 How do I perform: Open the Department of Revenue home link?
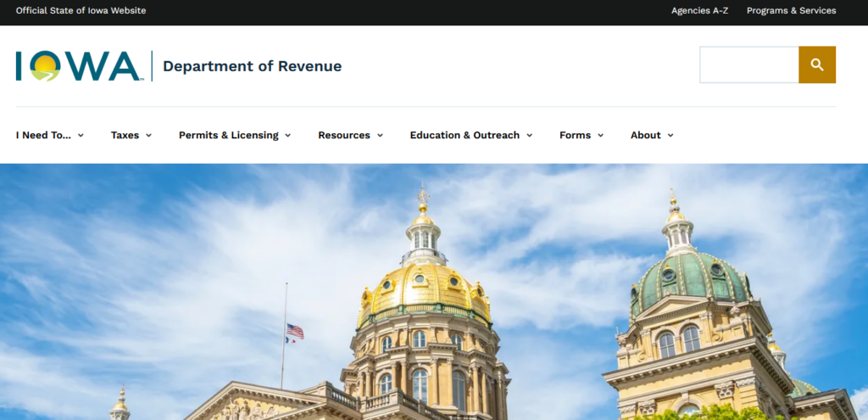252,66
